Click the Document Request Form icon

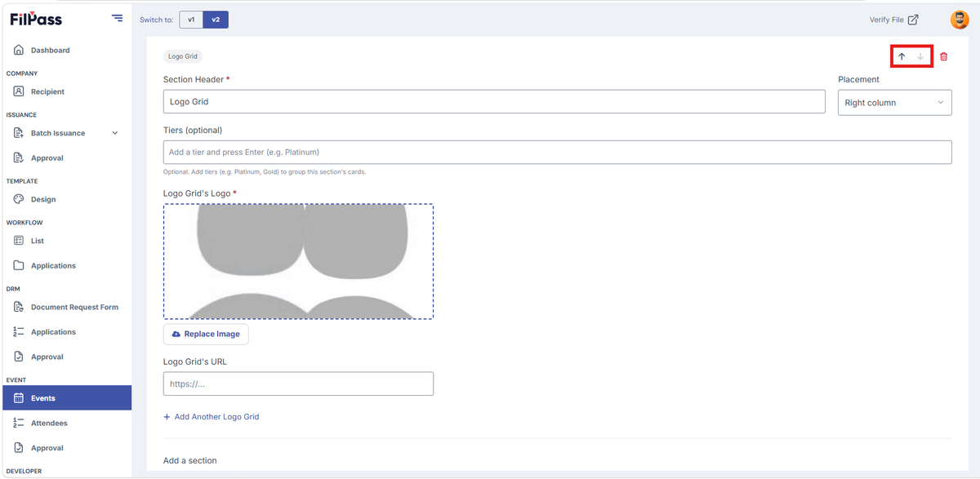click(19, 308)
